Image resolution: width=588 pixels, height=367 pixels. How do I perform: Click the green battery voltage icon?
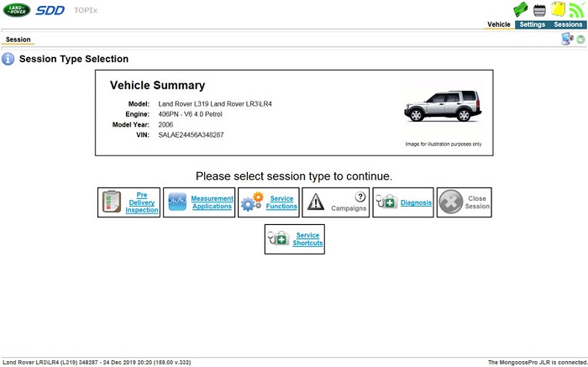tap(521, 9)
